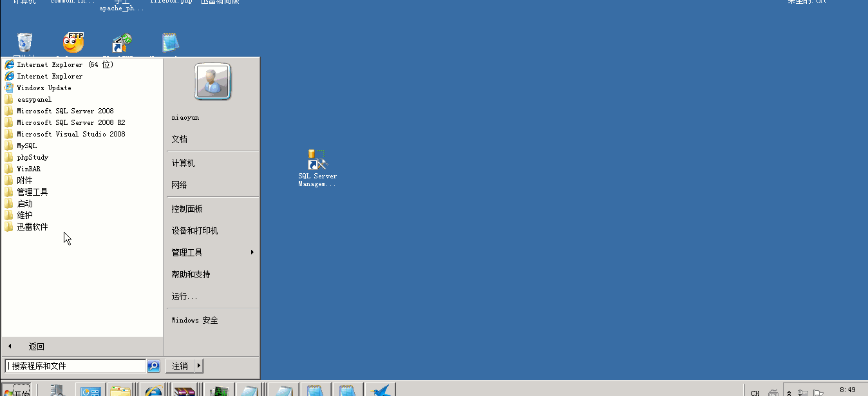Open Windows Explorer folder icon on taskbar
Viewport: 868px width, 396px height.
(x=120, y=390)
